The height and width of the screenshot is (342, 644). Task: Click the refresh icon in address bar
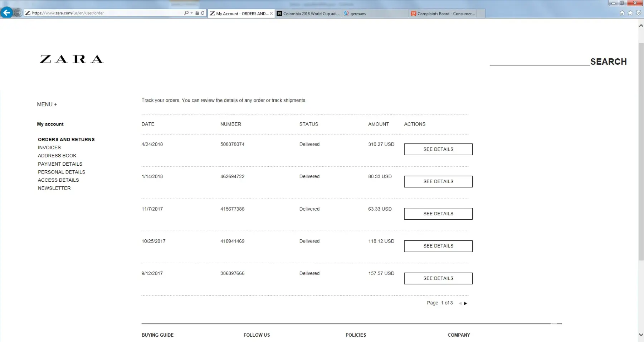(203, 13)
